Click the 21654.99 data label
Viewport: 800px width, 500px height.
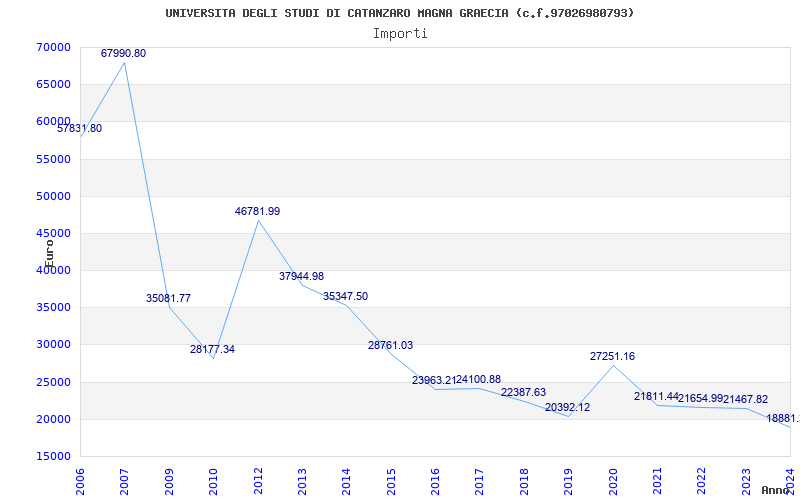[701, 398]
